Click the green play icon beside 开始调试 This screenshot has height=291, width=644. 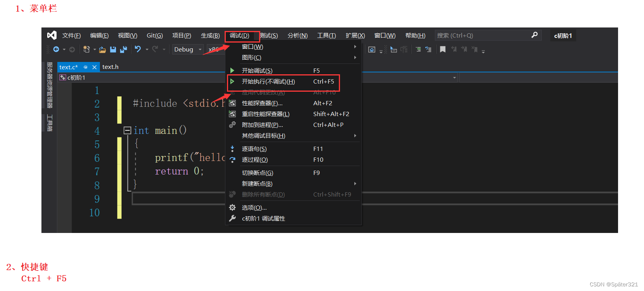pyautogui.click(x=232, y=70)
